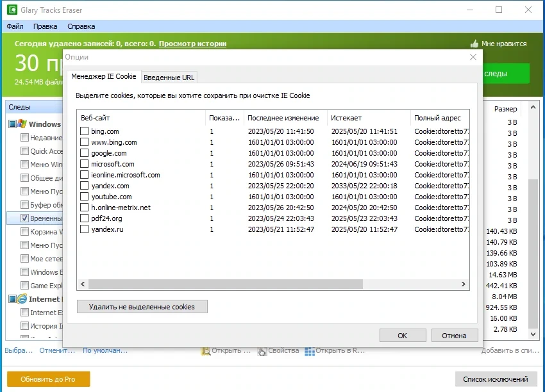Click the Размер column header in the main window

tap(505, 109)
